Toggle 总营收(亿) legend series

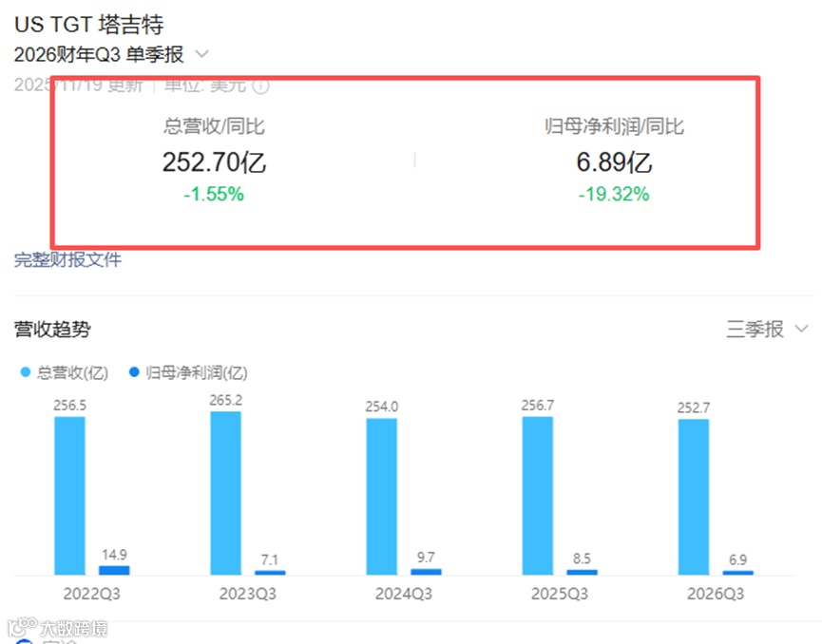(x=64, y=372)
